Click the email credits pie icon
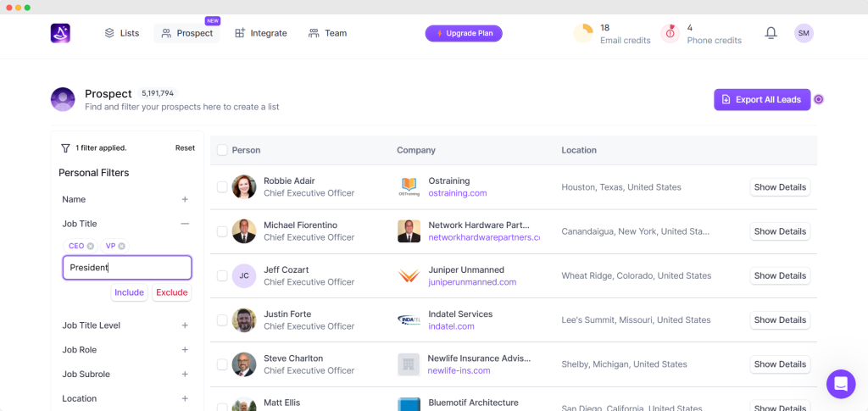 click(583, 33)
